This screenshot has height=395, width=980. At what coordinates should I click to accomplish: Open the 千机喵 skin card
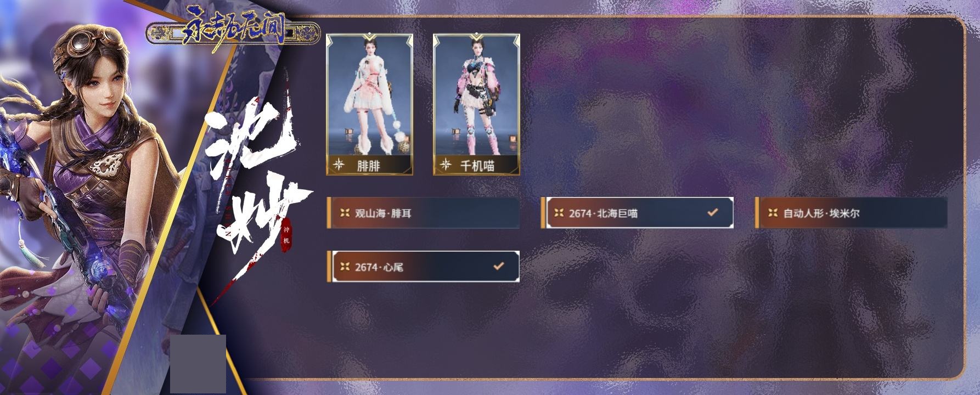[x=476, y=105]
